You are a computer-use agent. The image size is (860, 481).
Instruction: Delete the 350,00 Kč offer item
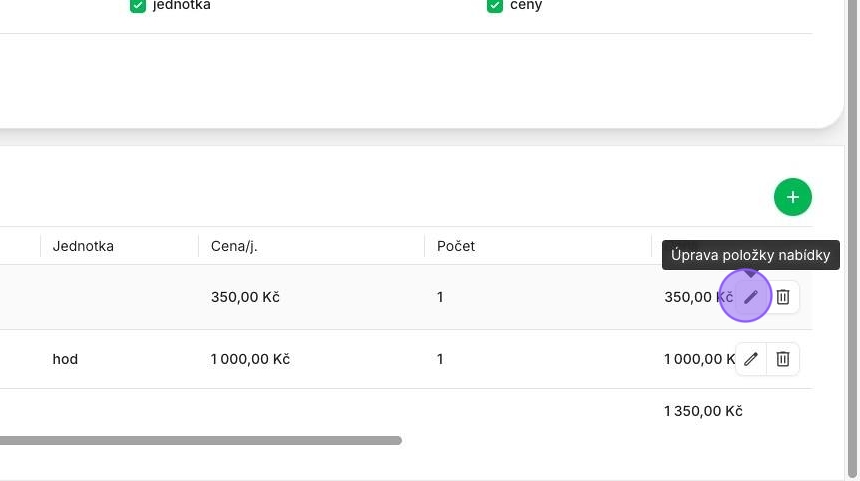click(783, 297)
